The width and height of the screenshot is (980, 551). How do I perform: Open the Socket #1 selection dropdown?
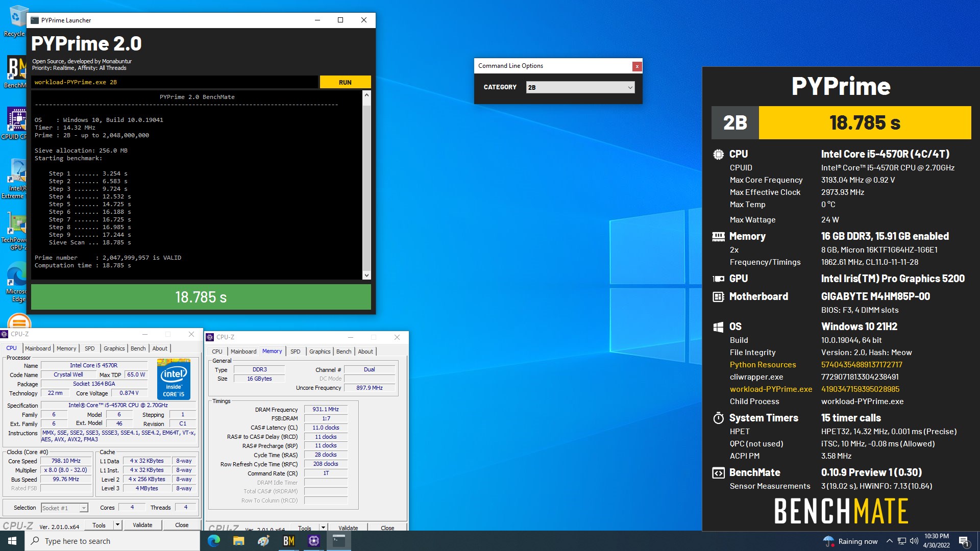(x=64, y=508)
